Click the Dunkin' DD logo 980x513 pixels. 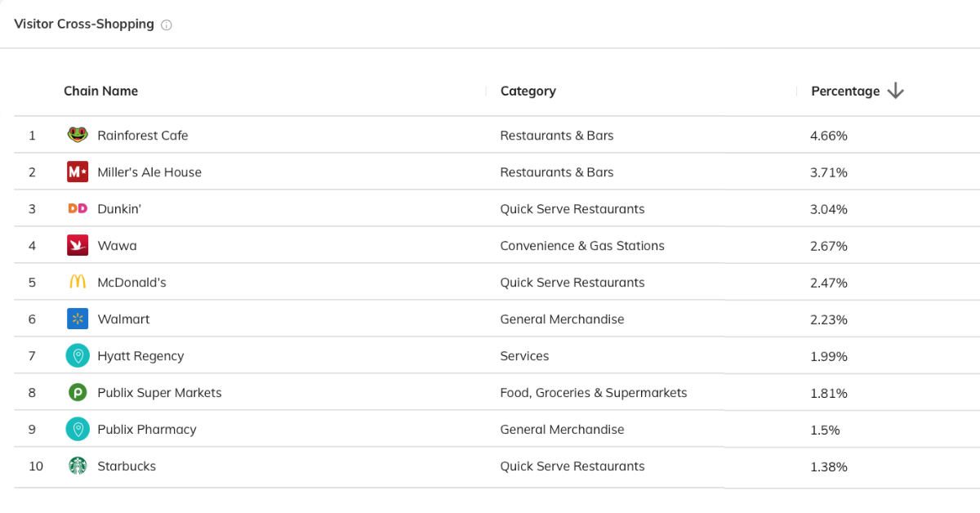(78, 209)
